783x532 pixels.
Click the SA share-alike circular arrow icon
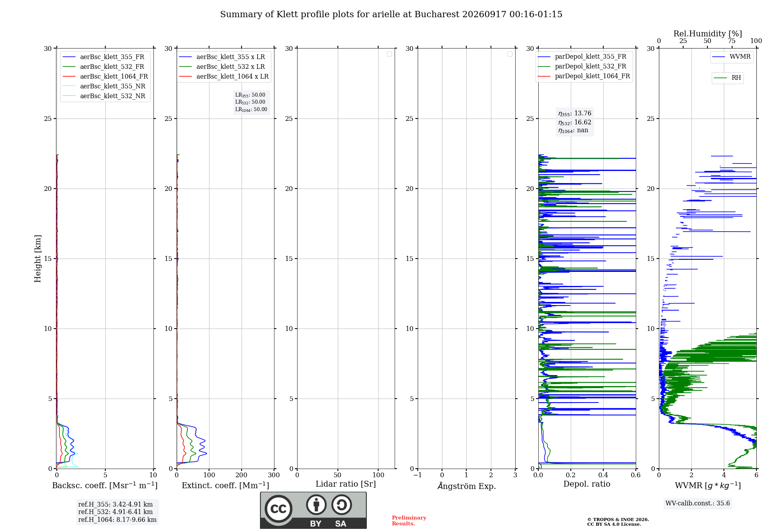[x=341, y=505]
